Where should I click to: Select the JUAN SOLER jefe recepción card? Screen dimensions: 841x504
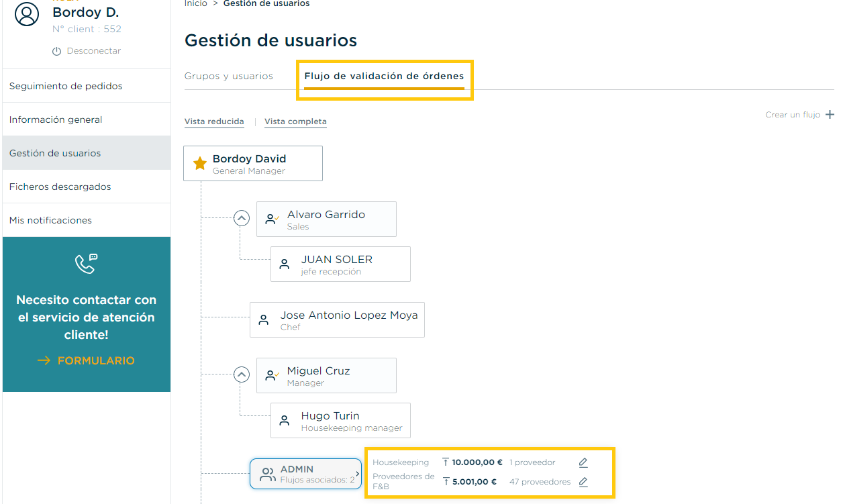coord(340,264)
